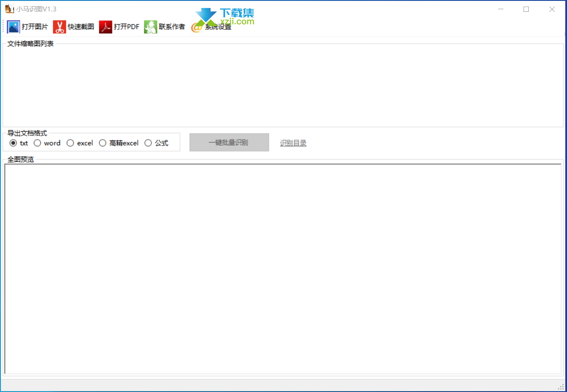Minimize the 小马识图 window
The height and width of the screenshot is (392, 567).
(x=501, y=9)
